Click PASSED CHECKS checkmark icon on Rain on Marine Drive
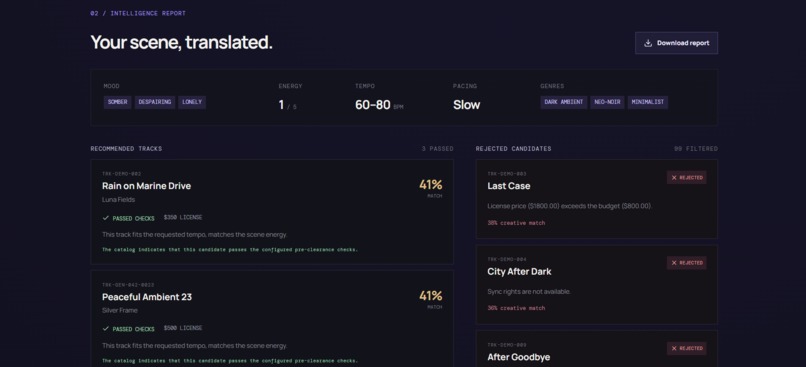Image resolution: width=806 pixels, height=367 pixels. coord(105,218)
